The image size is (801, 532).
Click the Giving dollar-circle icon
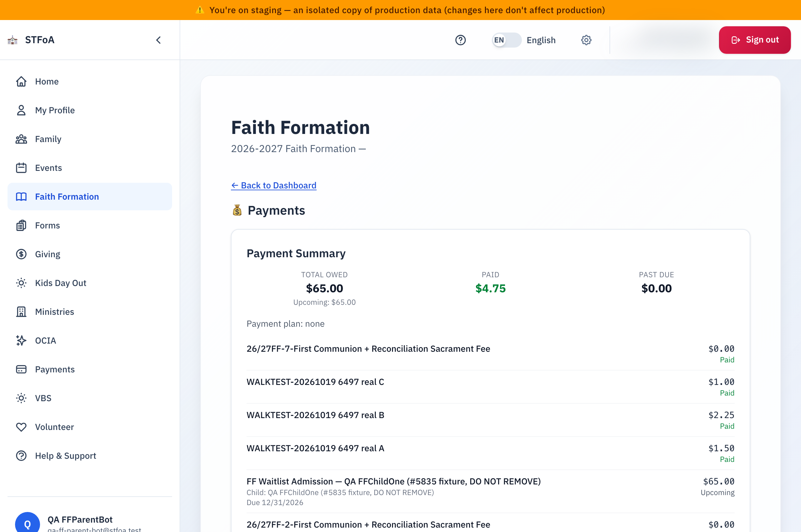pos(21,254)
